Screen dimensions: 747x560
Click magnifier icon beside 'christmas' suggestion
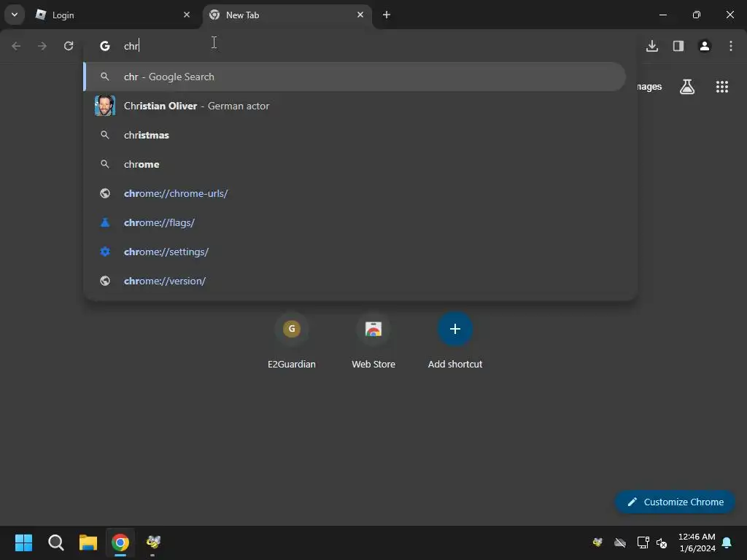105,135
